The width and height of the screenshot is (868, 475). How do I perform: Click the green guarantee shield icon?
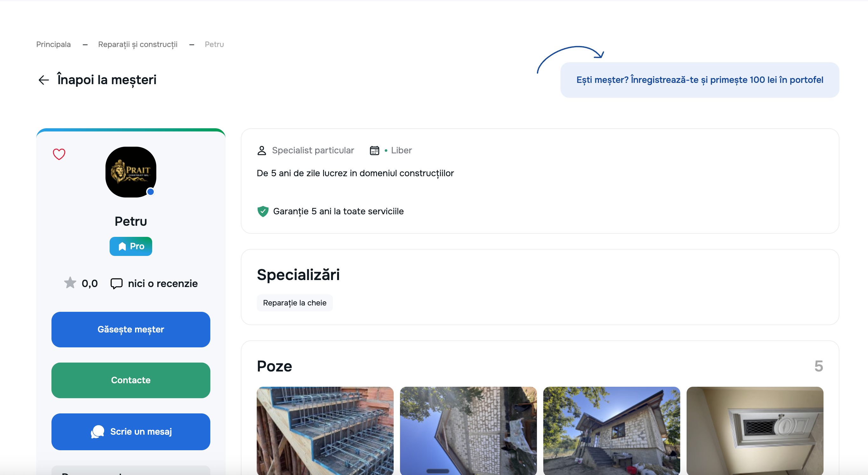[x=263, y=211]
